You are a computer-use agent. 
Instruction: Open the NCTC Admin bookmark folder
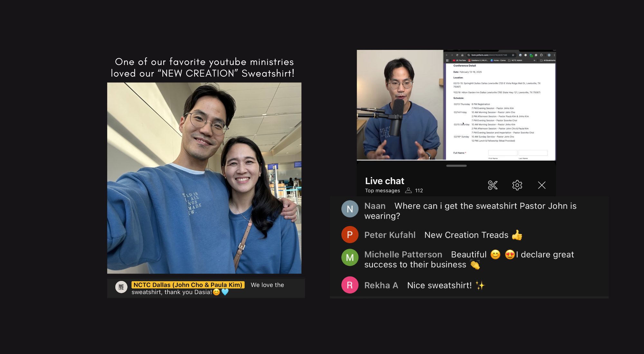[515, 61]
